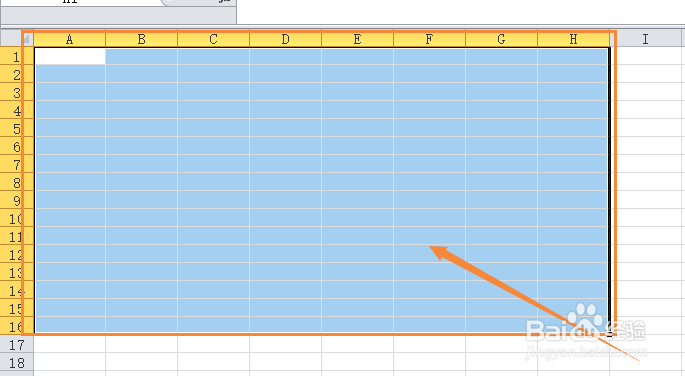The image size is (685, 376).
Task: Click cell H1 in the selection
Action: point(574,57)
